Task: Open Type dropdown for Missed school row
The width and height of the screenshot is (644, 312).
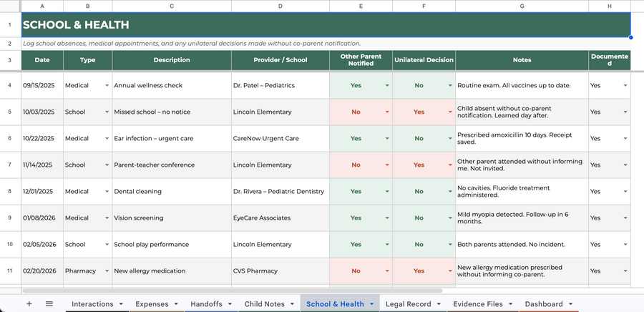Action: (x=107, y=112)
